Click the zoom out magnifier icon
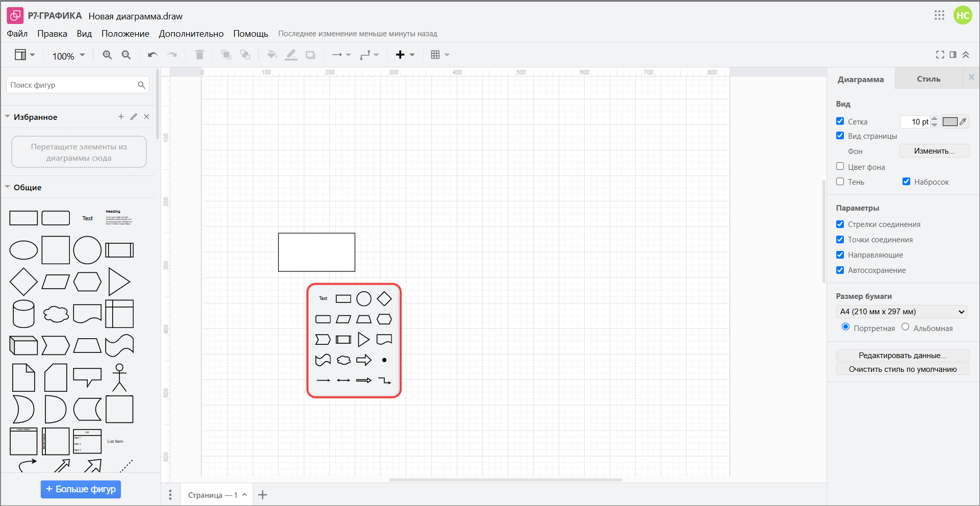 pos(126,55)
